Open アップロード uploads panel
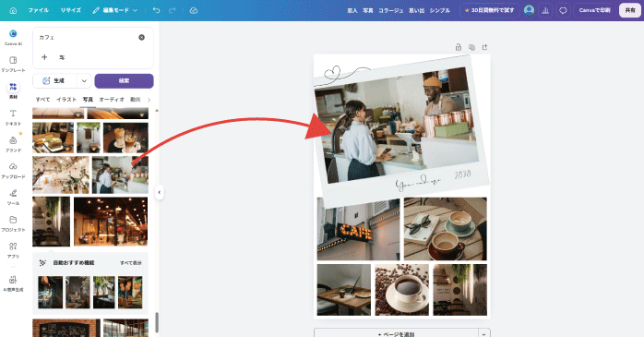This screenshot has width=644, height=337. tap(13, 171)
